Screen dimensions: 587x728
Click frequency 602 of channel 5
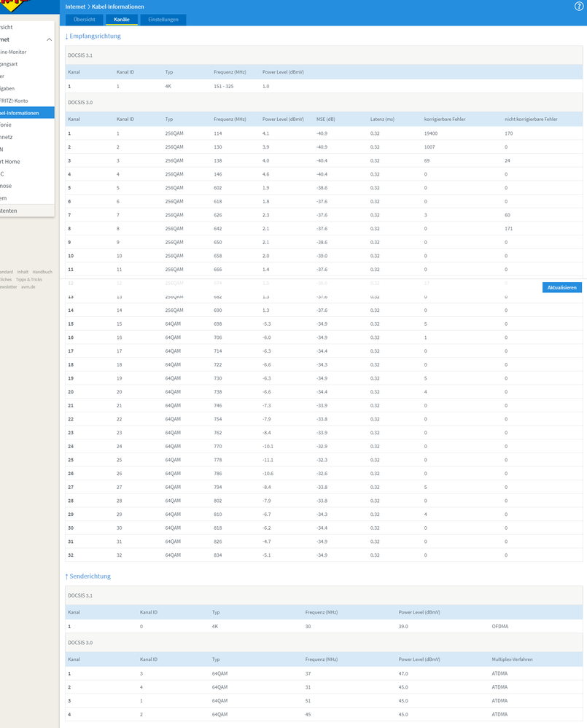[x=218, y=187]
